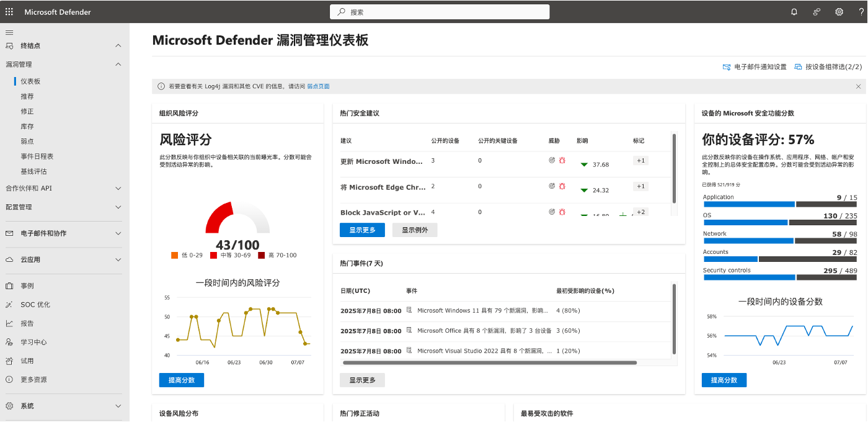The image size is (868, 422).
Task: Click the +1 tag in 更新 Microsoft Windows row
Action: tap(640, 161)
